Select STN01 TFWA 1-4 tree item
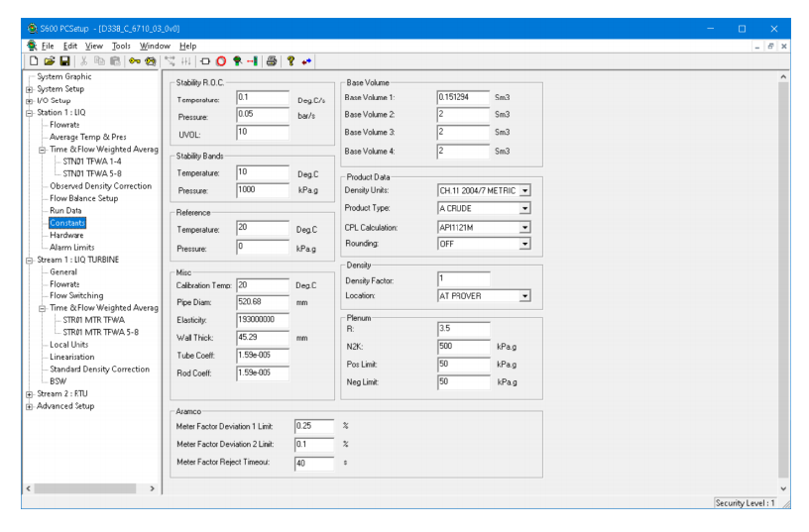 [x=92, y=161]
